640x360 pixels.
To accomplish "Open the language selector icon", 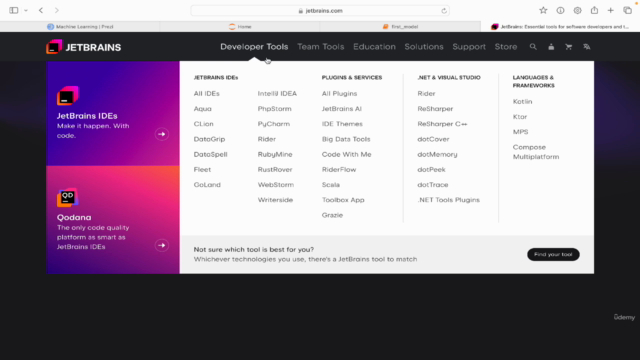I will pyautogui.click(x=587, y=47).
